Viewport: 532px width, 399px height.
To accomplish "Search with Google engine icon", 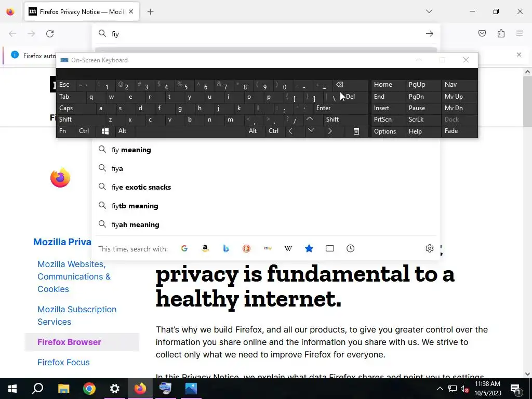I will (x=184, y=249).
